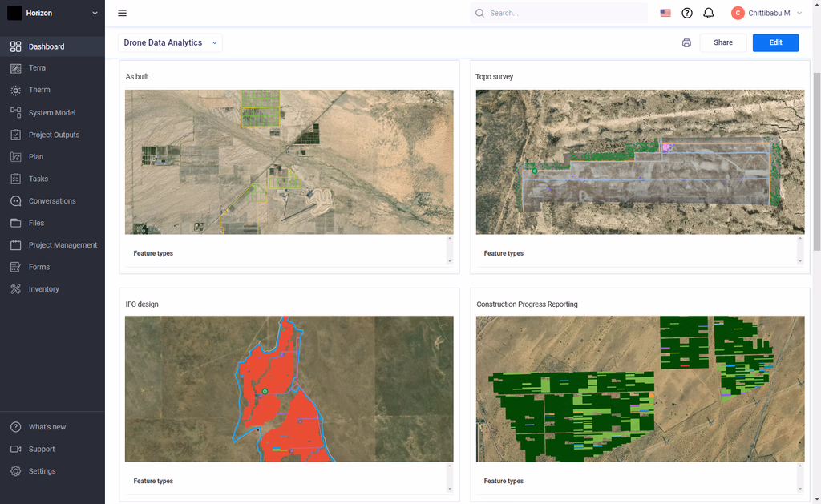Screen dimensions: 821x504
Task: Click the Settings gear icon
Action: coord(16,471)
